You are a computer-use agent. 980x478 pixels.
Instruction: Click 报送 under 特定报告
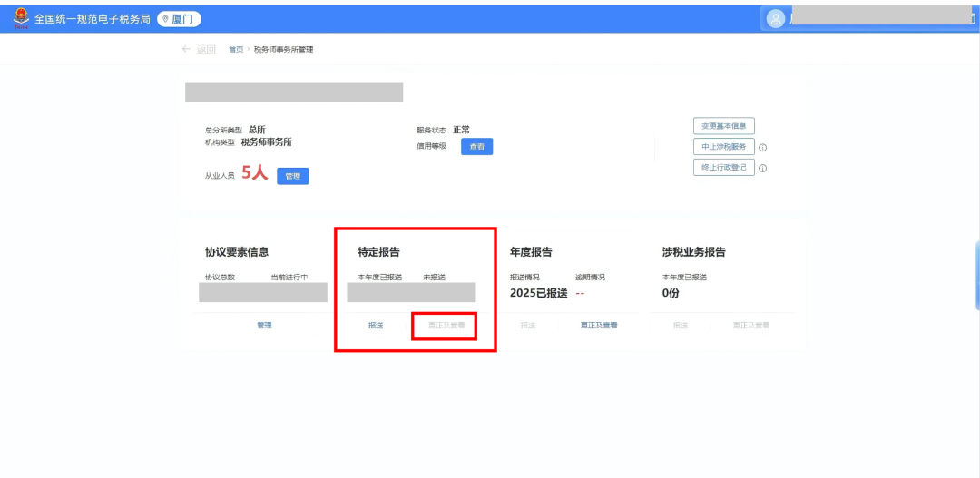click(x=376, y=326)
